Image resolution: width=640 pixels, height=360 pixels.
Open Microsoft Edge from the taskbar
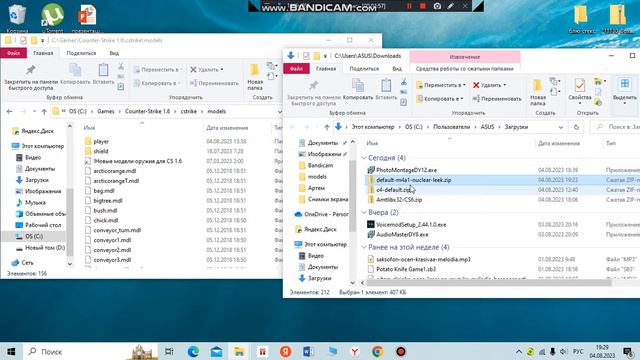pos(193,351)
